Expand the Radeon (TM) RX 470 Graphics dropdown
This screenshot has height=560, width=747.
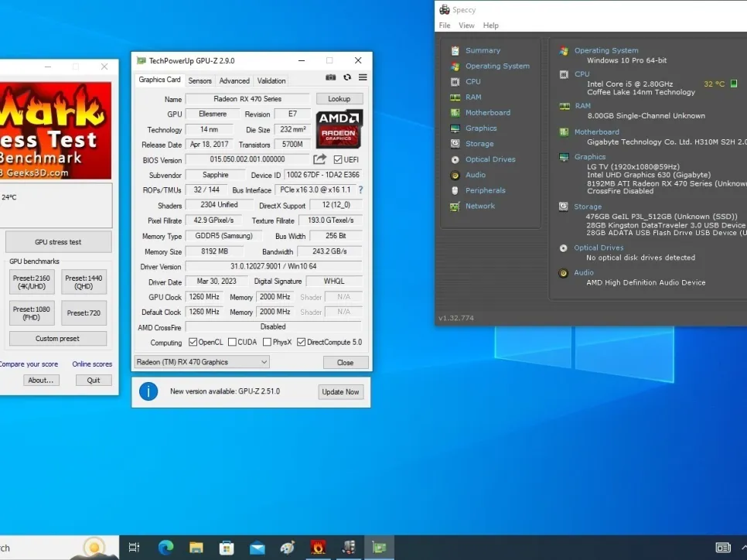pos(202,362)
